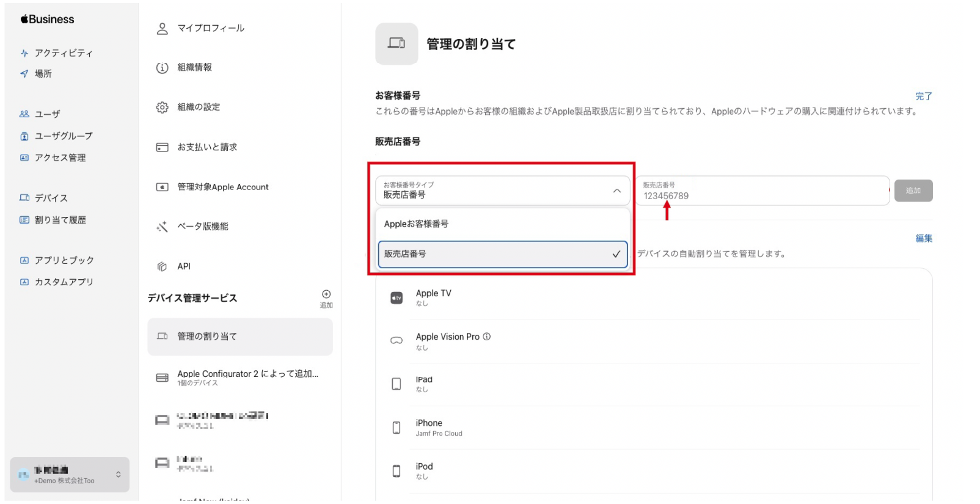This screenshot has width=980, height=504.
Task: Click the API cube icon
Action: 162,266
